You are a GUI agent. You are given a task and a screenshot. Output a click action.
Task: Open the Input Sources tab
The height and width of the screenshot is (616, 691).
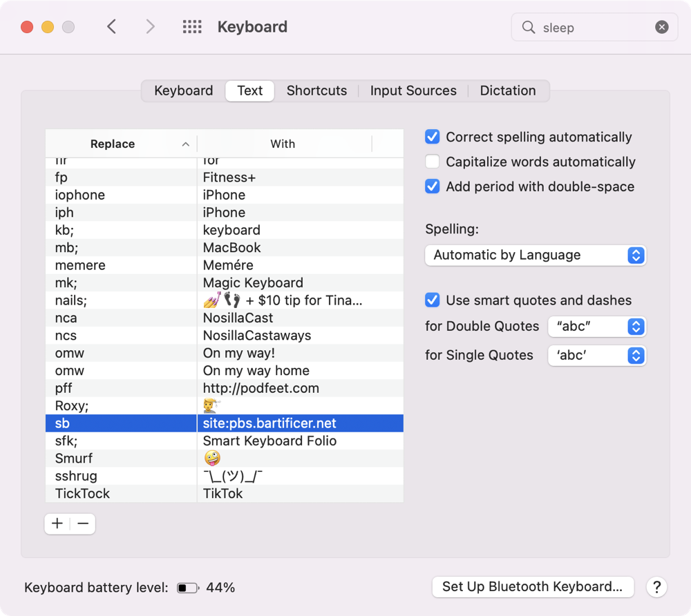(413, 90)
